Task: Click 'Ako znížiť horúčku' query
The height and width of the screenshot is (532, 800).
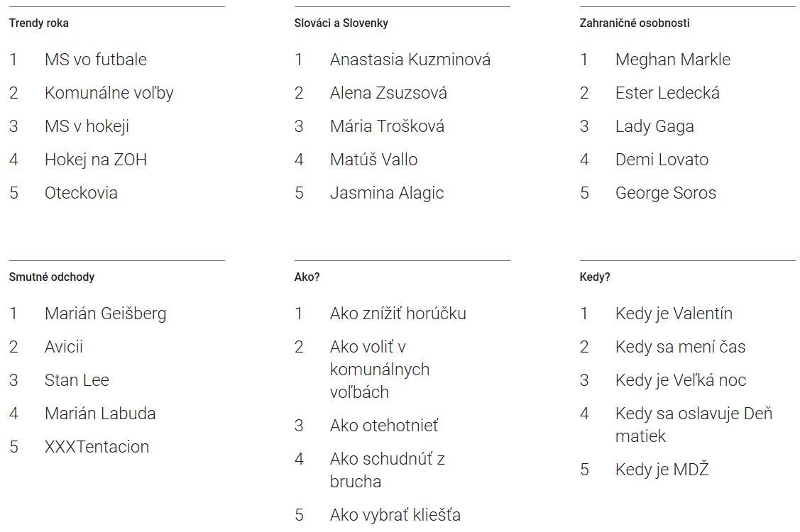Action: click(x=398, y=314)
